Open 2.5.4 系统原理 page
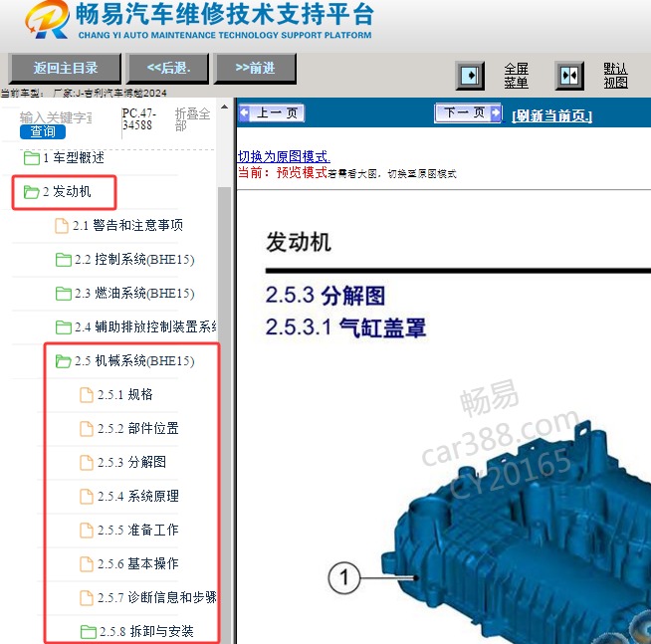This screenshot has height=644, width=651. [x=138, y=496]
